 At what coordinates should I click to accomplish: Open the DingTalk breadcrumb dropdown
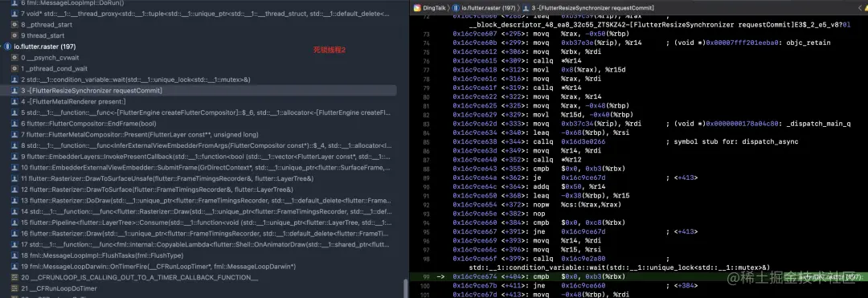click(432, 8)
